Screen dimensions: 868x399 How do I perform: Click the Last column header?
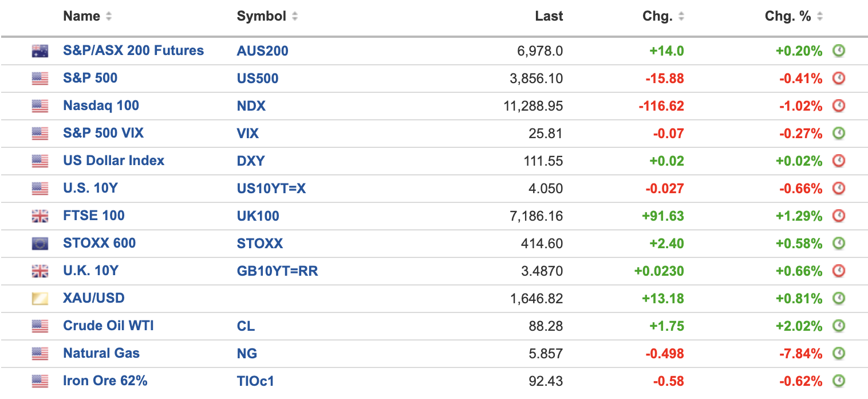(549, 17)
